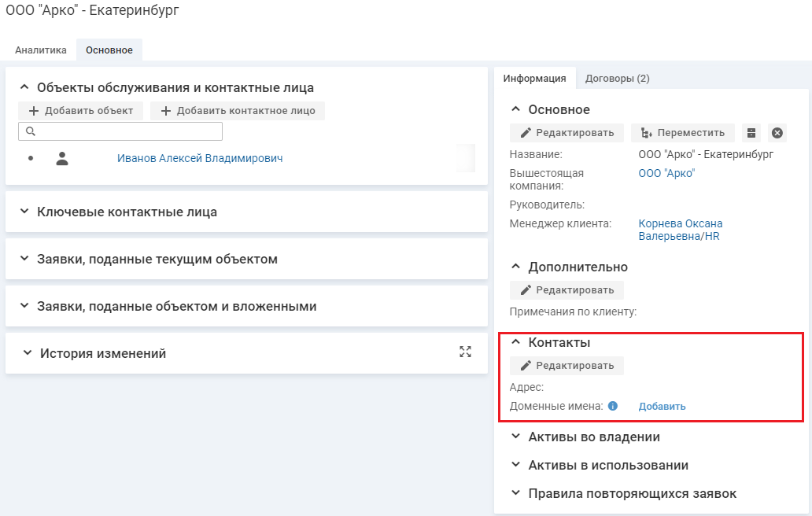The width and height of the screenshot is (812, 516).
Task: Collapse the Основное section in info panel
Action: [516, 109]
